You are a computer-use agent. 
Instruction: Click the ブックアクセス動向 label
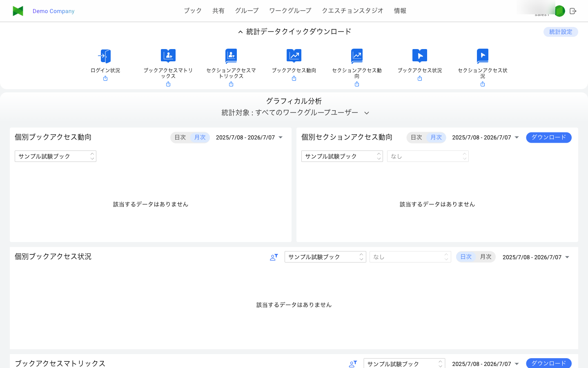[x=294, y=70]
